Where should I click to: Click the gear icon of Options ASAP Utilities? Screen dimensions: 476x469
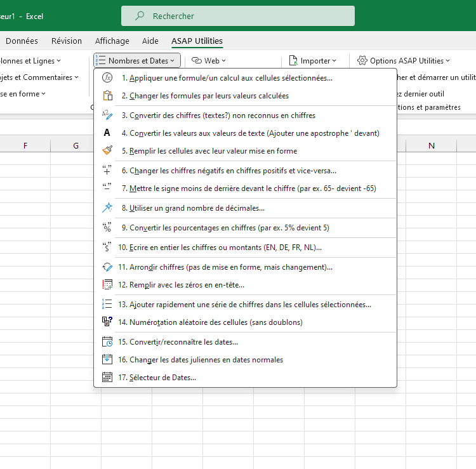[x=362, y=60]
